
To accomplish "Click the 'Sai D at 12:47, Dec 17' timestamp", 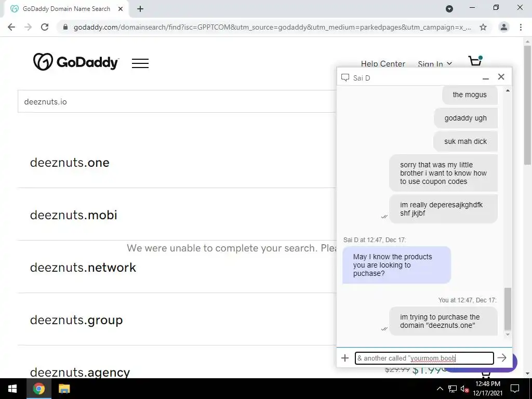I will 375,240.
